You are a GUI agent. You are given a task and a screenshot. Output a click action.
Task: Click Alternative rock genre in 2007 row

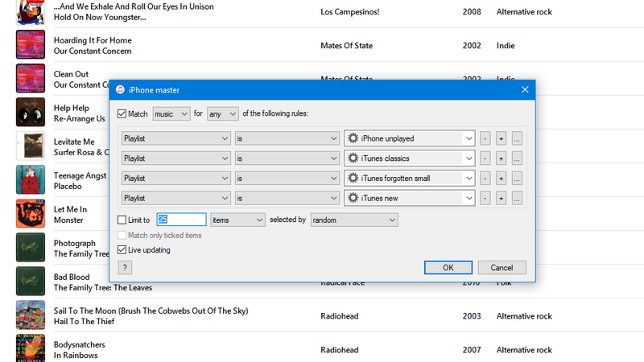[x=524, y=350]
